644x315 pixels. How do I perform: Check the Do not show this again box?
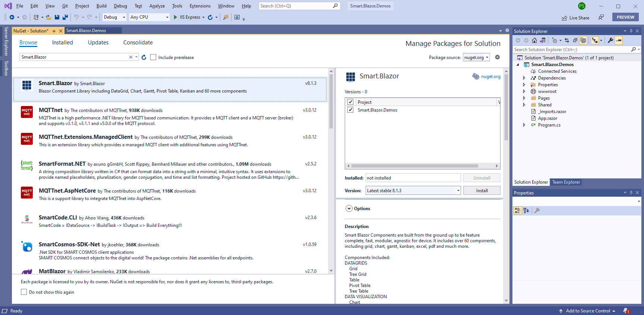pos(24,292)
